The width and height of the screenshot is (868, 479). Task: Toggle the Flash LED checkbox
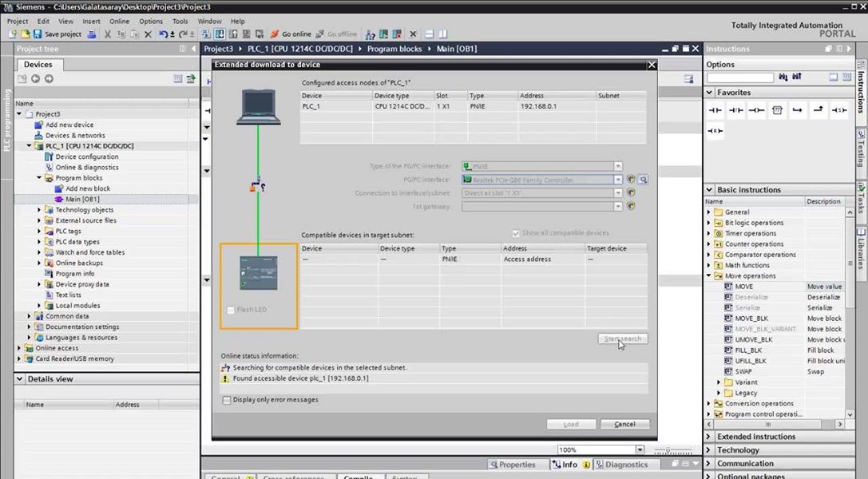231,310
